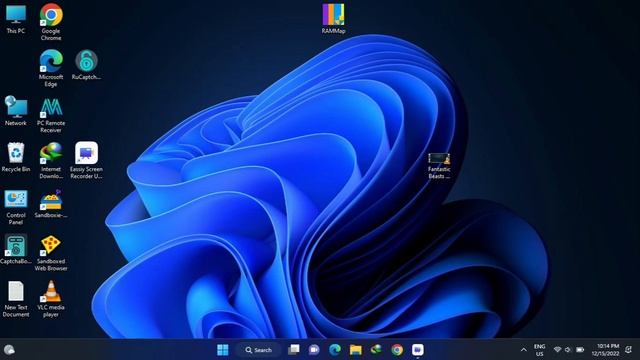Viewport: 640px width, 360px height.
Task: Open the screen recorder taskbar icon
Action: (x=418, y=350)
